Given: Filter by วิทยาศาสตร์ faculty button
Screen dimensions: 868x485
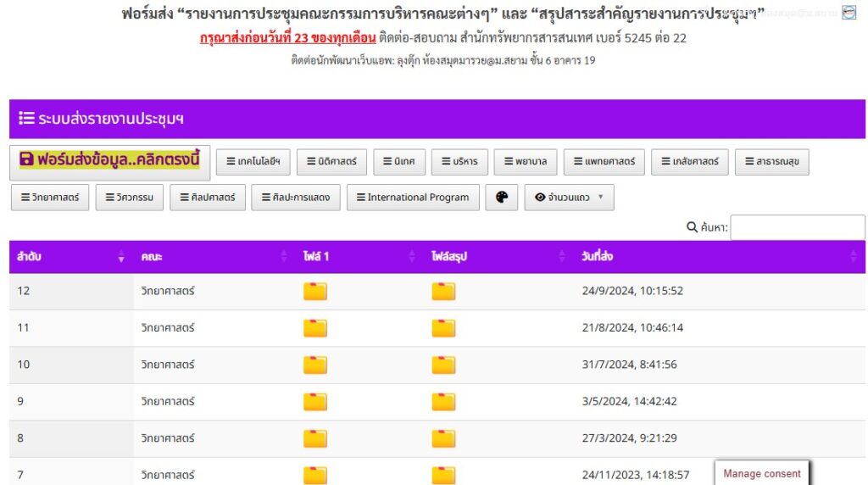Looking at the screenshot, I should click(50, 198).
